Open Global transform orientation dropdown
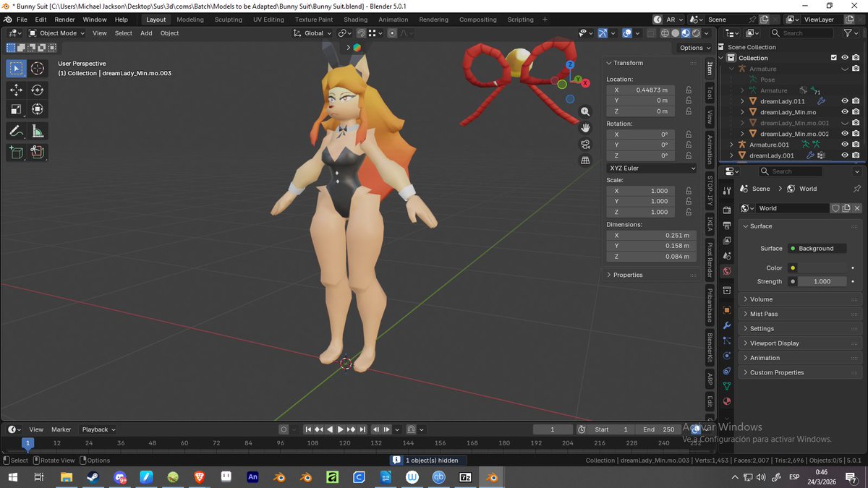Screen dimensions: 868x488 click(313, 33)
